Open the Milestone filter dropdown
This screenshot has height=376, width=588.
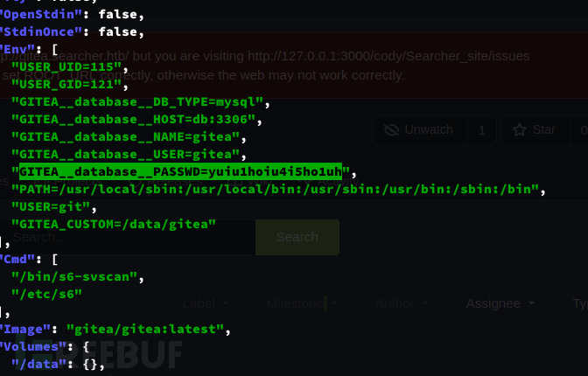[302, 303]
